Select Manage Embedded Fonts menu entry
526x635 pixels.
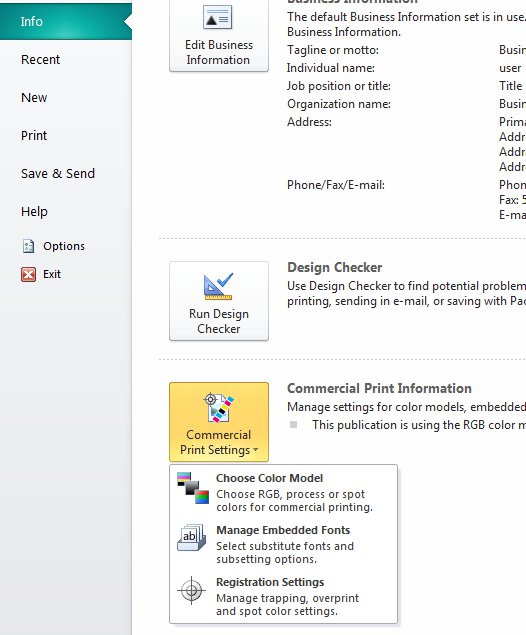pyautogui.click(x=283, y=544)
